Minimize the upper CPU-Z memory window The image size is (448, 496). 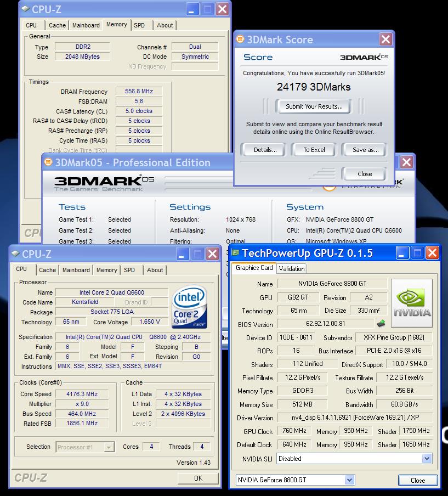pos(191,9)
